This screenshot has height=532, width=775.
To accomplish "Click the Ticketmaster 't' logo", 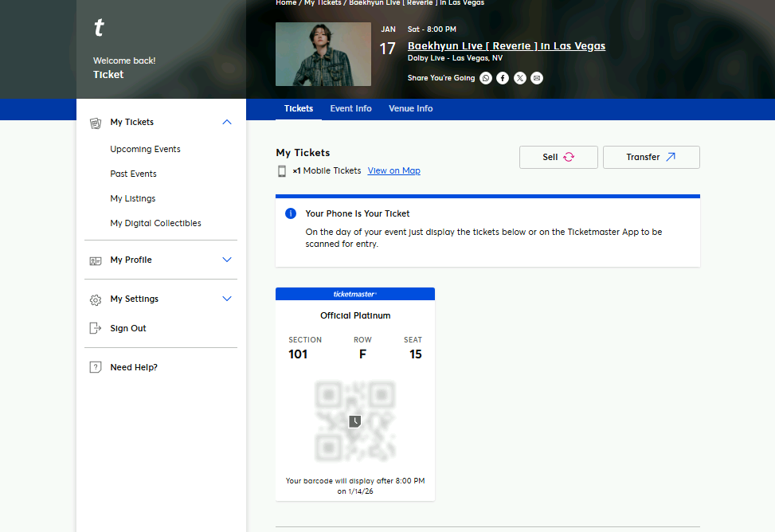I will coord(99,27).
